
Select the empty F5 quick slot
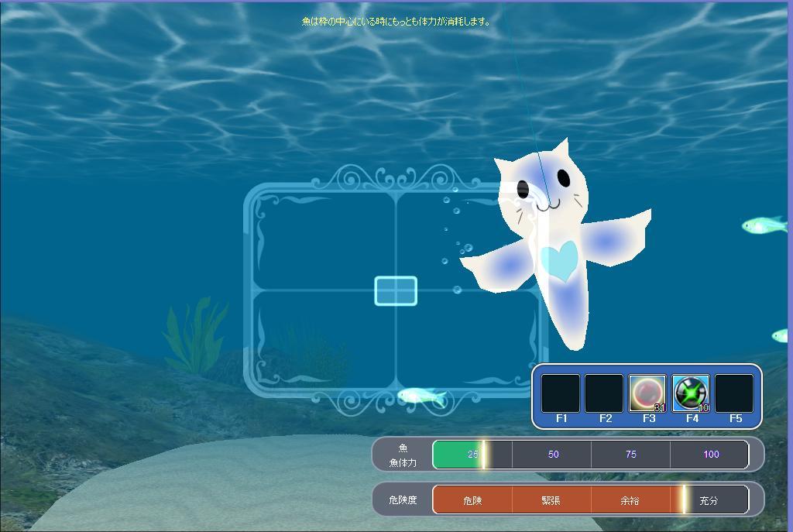click(x=734, y=393)
